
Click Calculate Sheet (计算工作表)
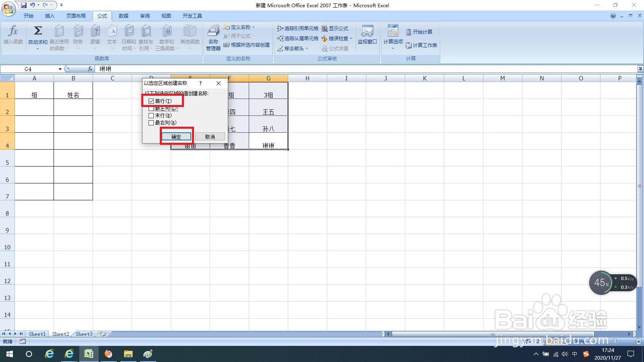click(421, 45)
